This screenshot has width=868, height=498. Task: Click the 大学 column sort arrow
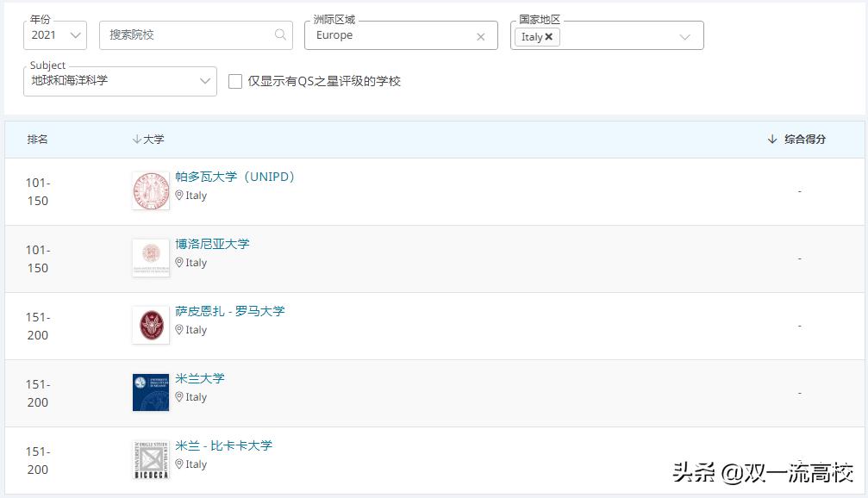138,139
